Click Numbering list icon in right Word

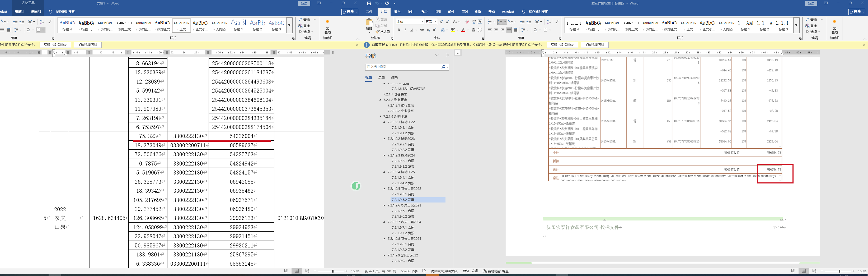(500, 22)
